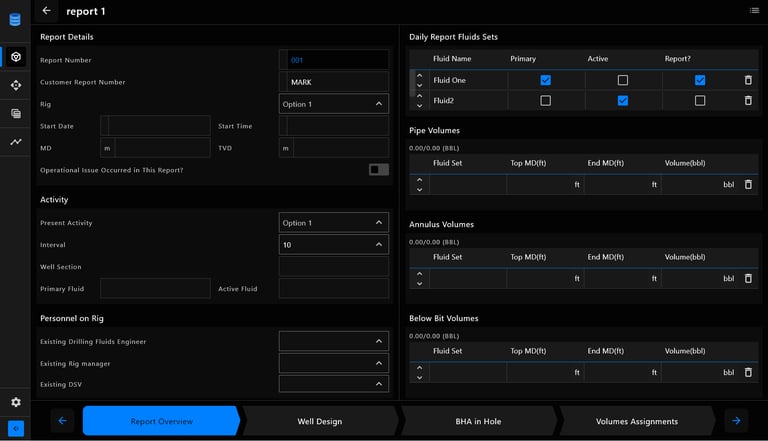
Task: Delete the Annulus Volumes row
Action: pos(748,278)
